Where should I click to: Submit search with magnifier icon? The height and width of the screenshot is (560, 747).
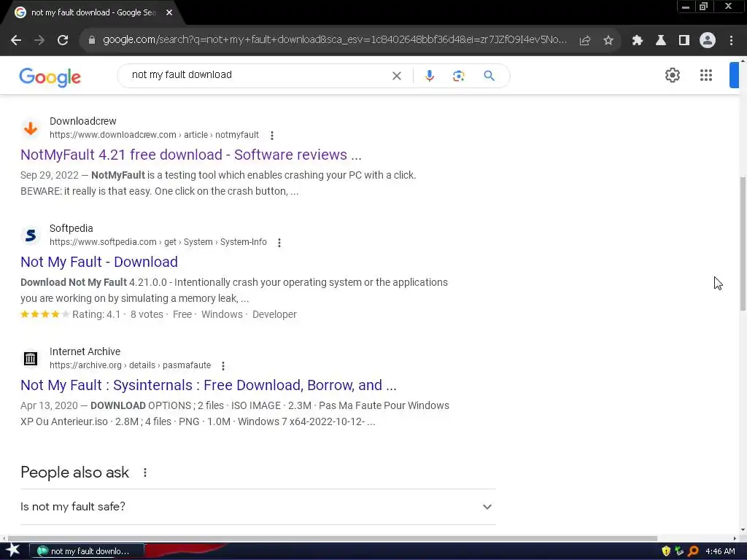[489, 76]
